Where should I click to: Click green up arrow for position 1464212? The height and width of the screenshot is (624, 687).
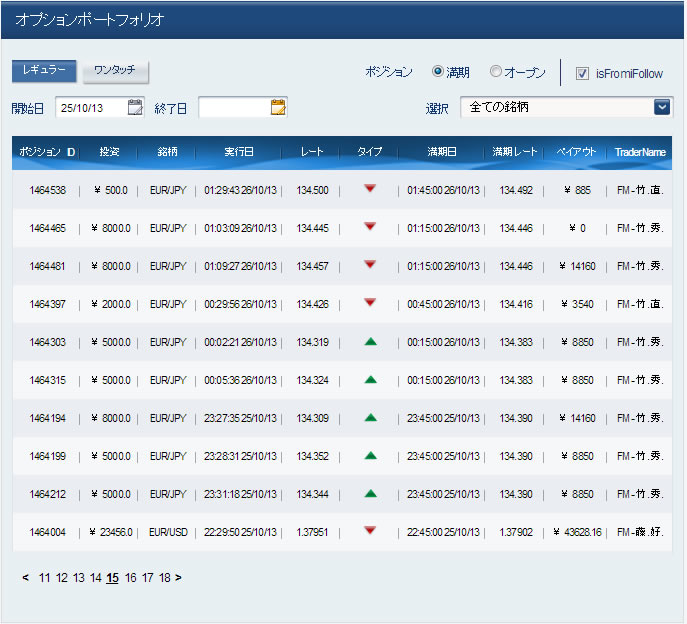pyautogui.click(x=371, y=494)
